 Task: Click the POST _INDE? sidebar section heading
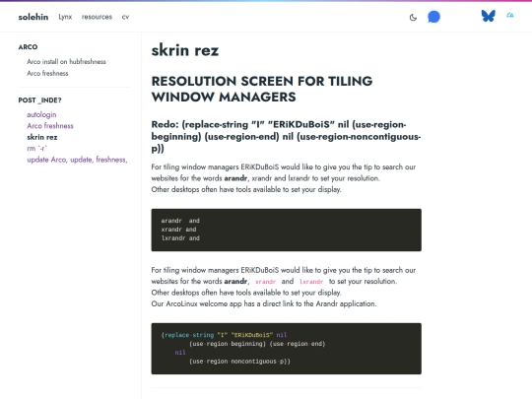40,100
